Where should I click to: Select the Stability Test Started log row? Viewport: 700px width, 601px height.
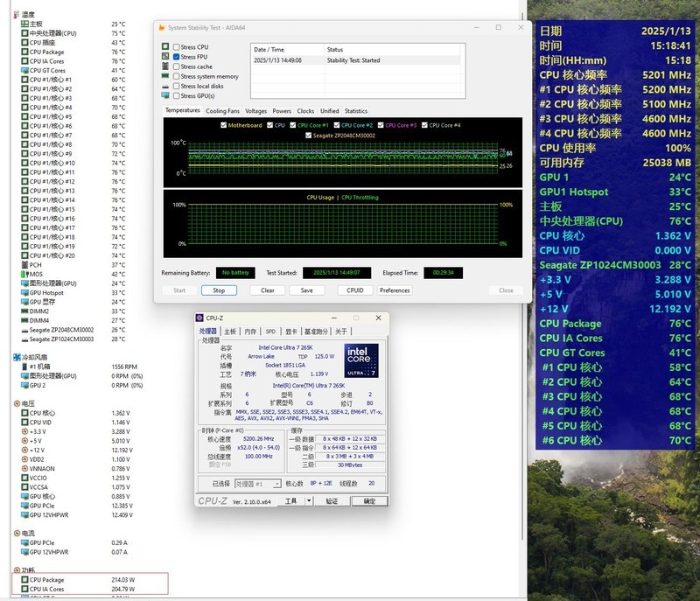(355, 60)
